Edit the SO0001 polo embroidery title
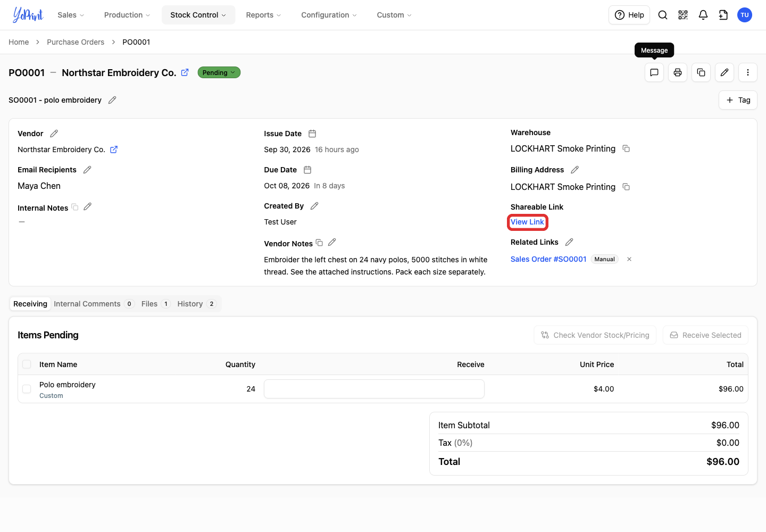Screen dimensions: 766x532 coord(112,100)
